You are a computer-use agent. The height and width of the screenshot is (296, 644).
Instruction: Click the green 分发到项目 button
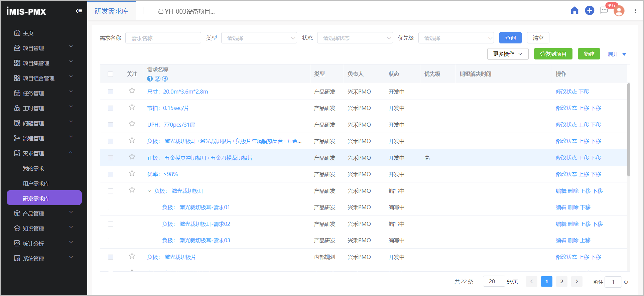point(553,54)
